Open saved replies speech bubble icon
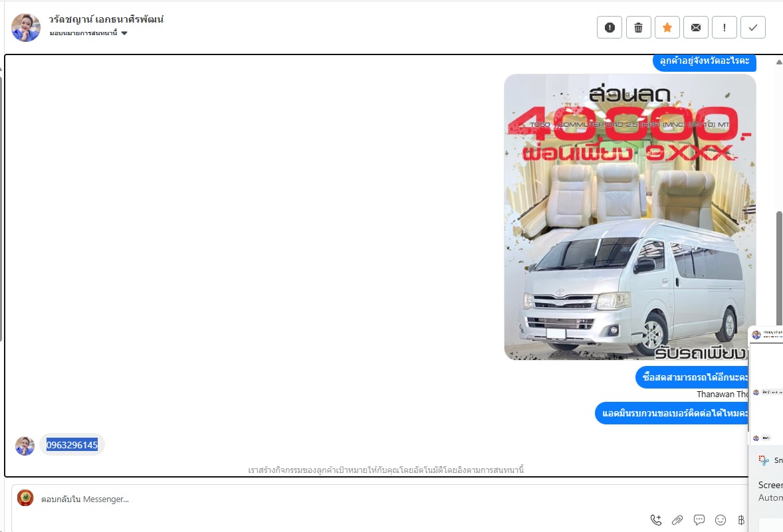 click(699, 520)
